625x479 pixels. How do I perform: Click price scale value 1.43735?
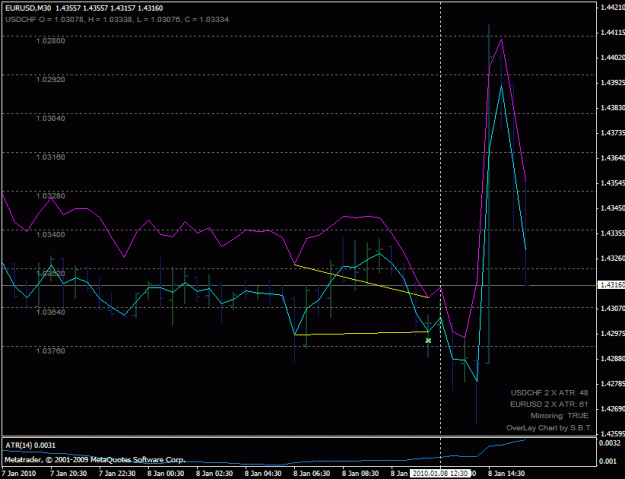click(613, 133)
